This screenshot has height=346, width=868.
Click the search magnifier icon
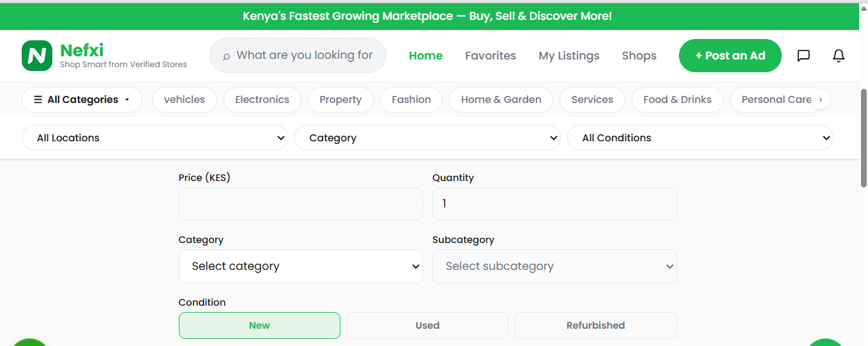click(x=226, y=56)
